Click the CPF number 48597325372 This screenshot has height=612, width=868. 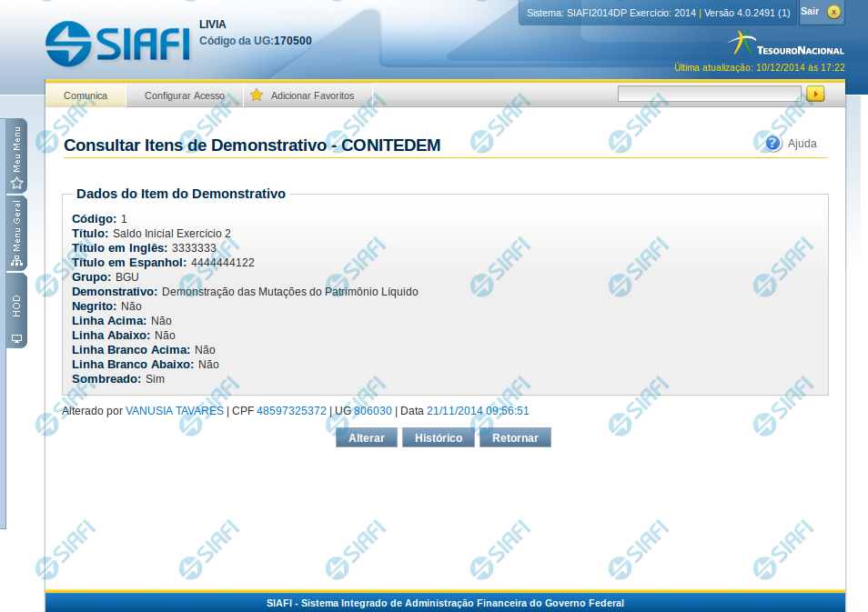click(x=291, y=411)
